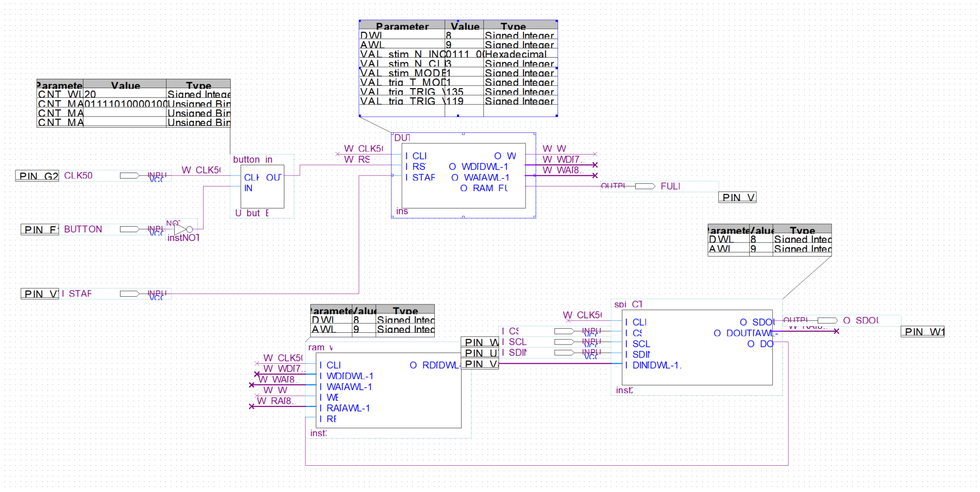
Task: Select the DUT block title label
Action: 402,138
